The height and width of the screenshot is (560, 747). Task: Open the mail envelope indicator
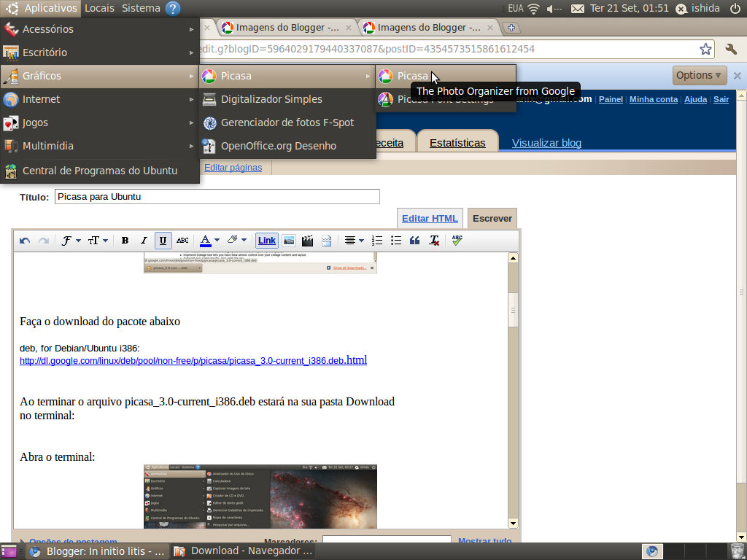578,9
